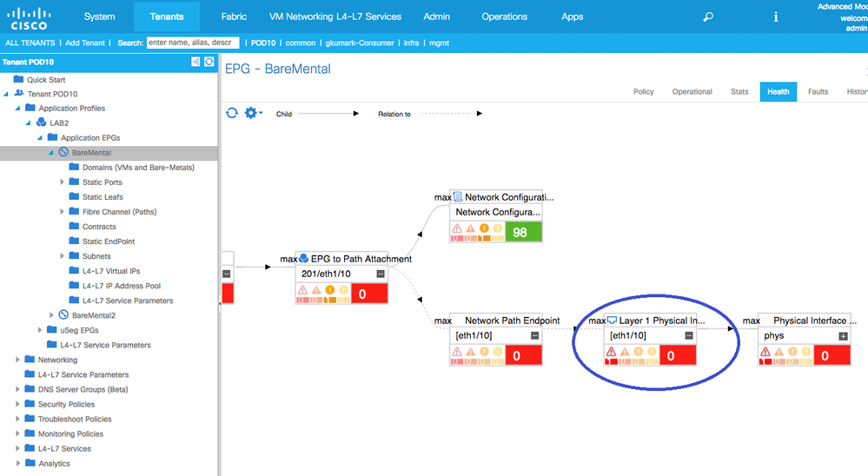
Task: Expand the uSeg EPGs tree node
Action: click(x=40, y=330)
